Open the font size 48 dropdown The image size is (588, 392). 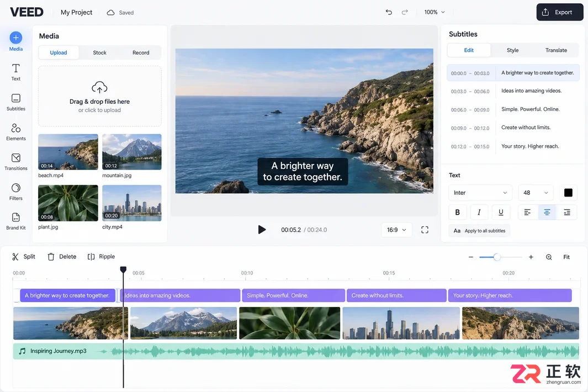coord(535,193)
